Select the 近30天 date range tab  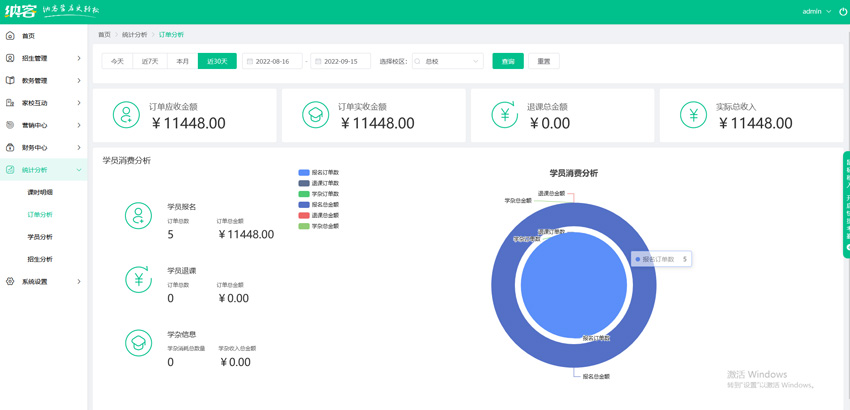pos(217,61)
